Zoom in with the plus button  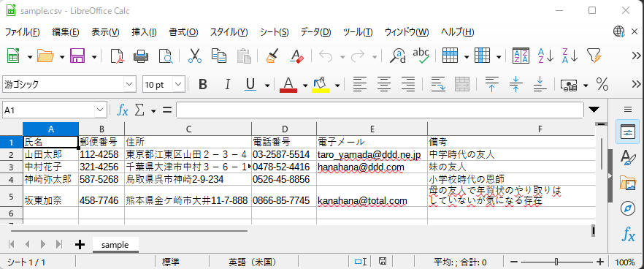pyautogui.click(x=600, y=262)
